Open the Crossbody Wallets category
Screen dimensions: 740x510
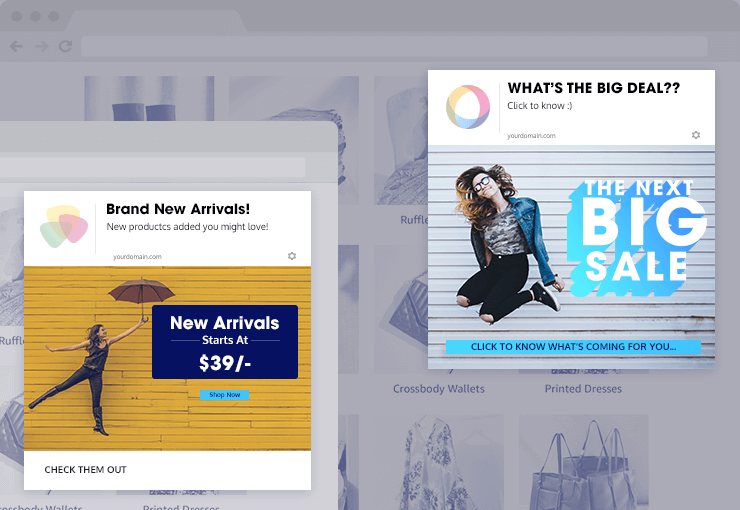coord(439,389)
